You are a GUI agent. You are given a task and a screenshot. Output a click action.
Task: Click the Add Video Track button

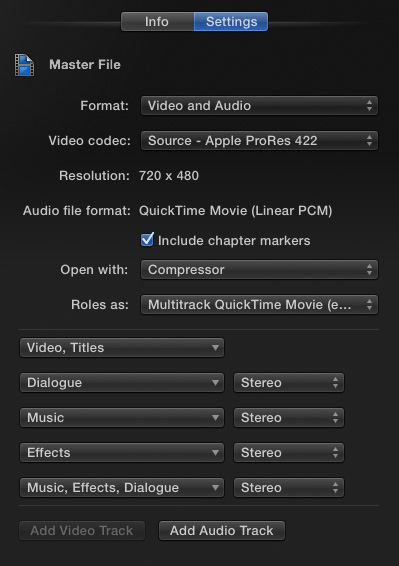[x=82, y=531]
